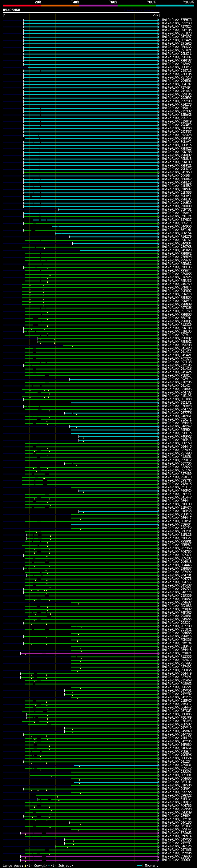
Task: Click the purple ~60% identity legend segment
Action: click(99, 6)
